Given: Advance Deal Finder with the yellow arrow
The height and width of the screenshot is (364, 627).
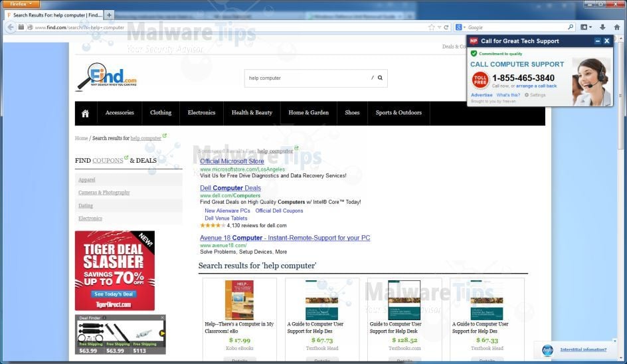Looking at the screenshot, I should [x=162, y=333].
